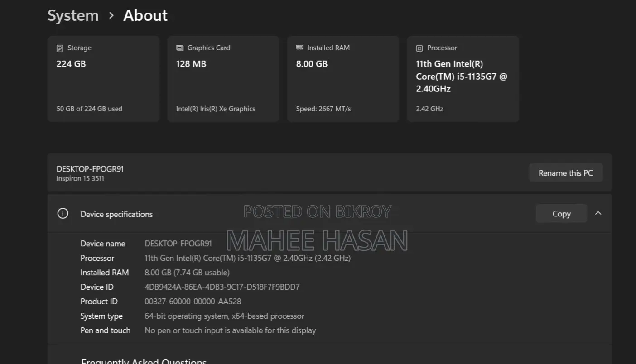Click the Processor value in device specifications
The width and height of the screenshot is (636, 364).
point(247,258)
